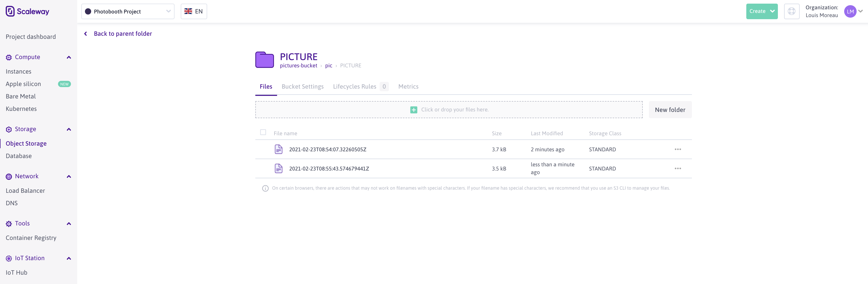The height and width of the screenshot is (284, 868).
Task: Switch to the Bucket Settings tab
Action: point(303,86)
